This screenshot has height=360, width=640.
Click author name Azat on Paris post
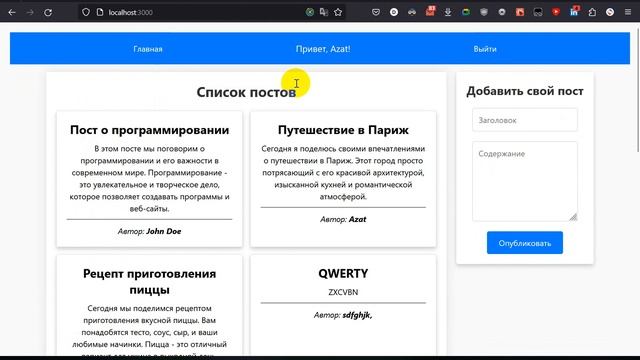[x=357, y=219]
